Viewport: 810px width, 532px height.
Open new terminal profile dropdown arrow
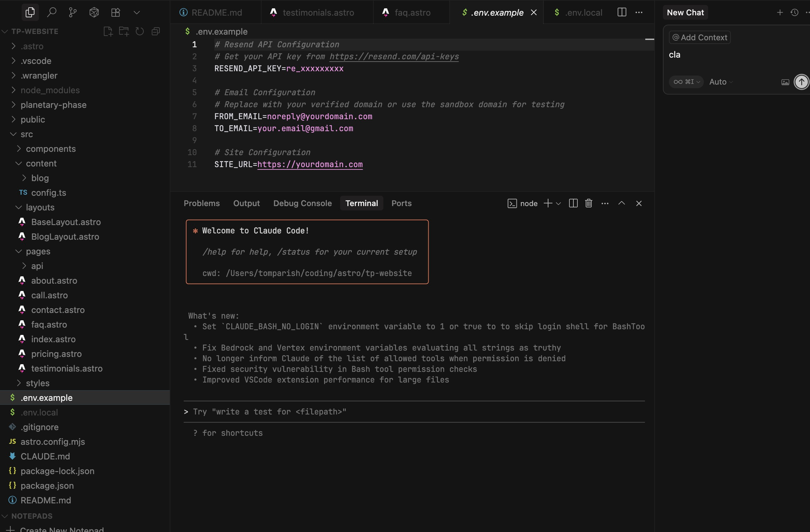coord(558,203)
